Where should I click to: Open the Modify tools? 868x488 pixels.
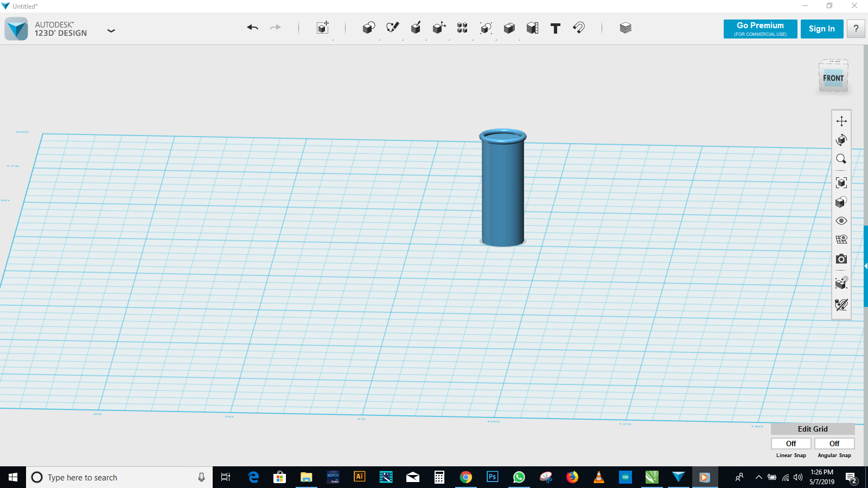(439, 28)
